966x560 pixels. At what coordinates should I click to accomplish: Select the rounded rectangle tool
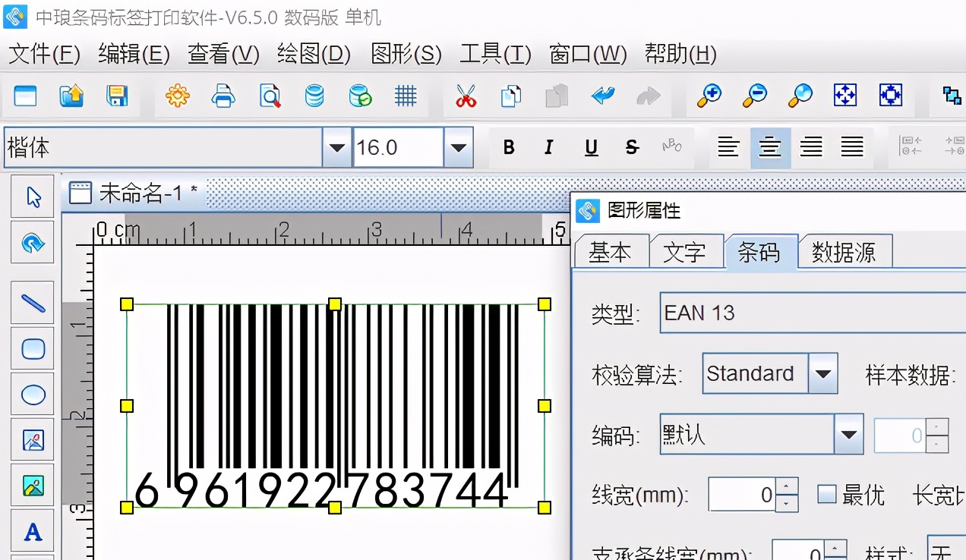[33, 348]
